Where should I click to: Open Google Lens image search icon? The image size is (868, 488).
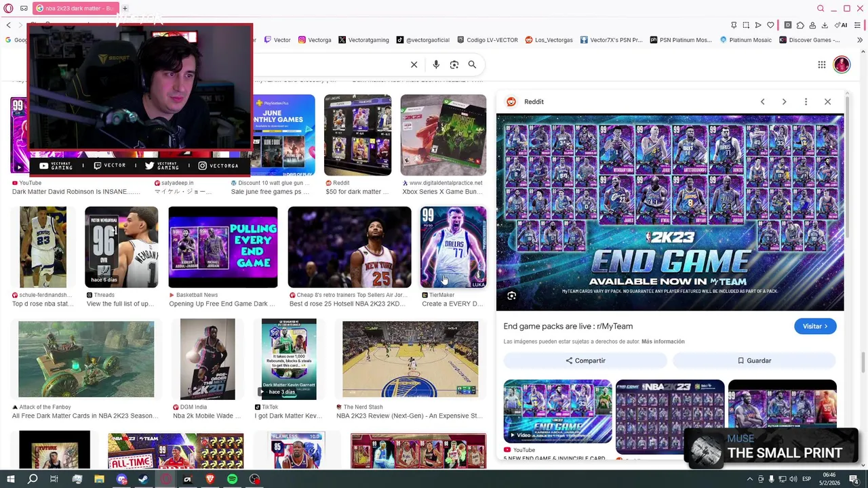click(x=454, y=64)
